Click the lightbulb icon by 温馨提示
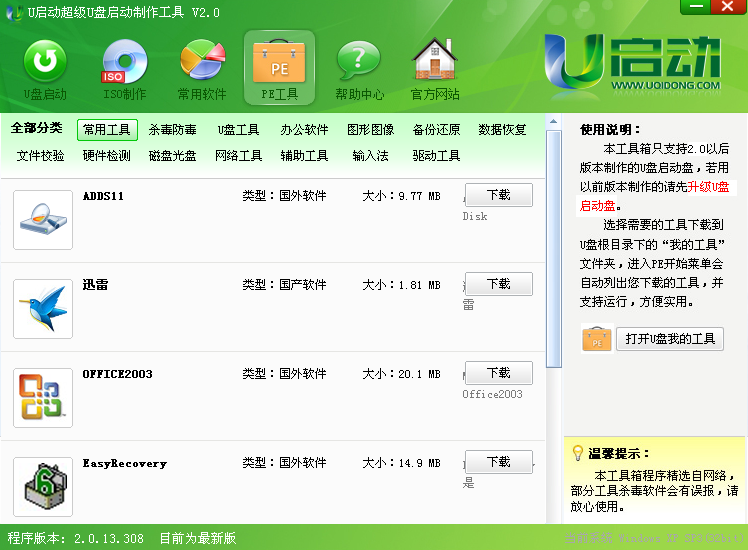The width and height of the screenshot is (748, 550). [x=578, y=453]
